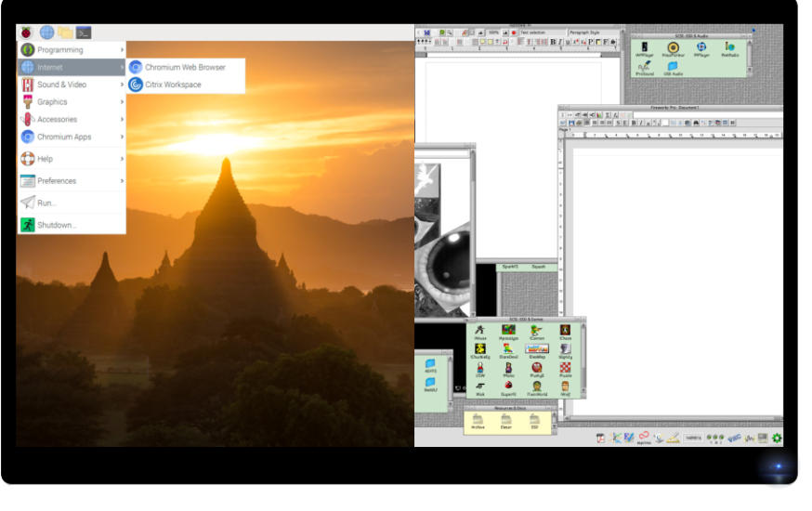Toggle Bold in the word processor toolbar
812x511 pixels.
tap(553, 42)
